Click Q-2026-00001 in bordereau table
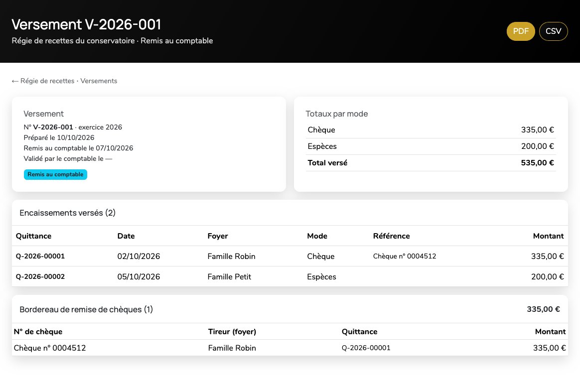This screenshot has height=392, width=580. point(366,348)
